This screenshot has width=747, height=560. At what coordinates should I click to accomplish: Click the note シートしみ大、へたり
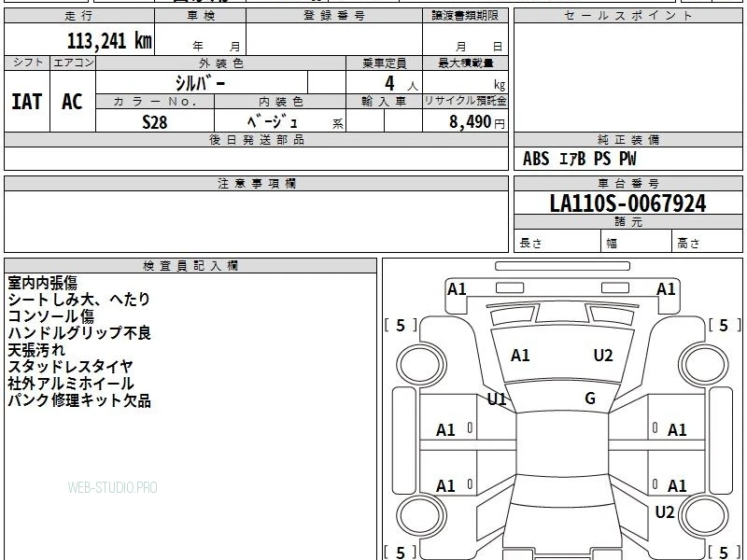pyautogui.click(x=79, y=300)
